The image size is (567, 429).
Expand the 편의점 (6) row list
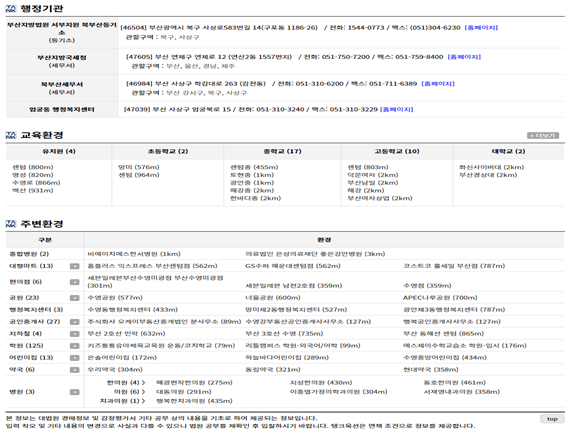pos(74,282)
